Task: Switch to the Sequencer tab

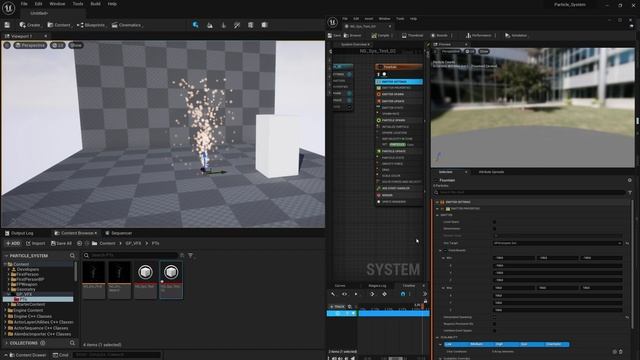Action: (118, 233)
